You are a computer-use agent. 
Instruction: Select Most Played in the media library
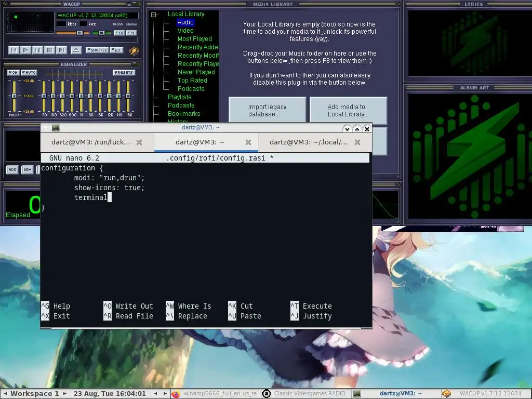coord(194,38)
